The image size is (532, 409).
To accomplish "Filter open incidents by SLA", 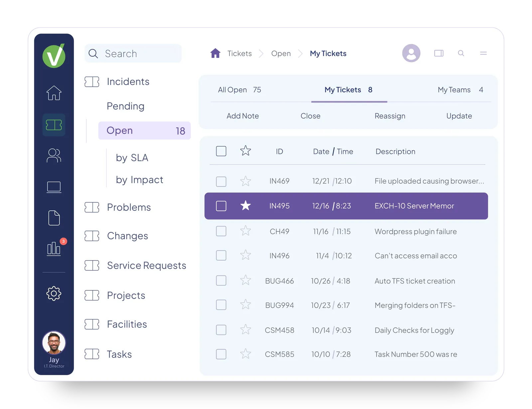I will (132, 157).
